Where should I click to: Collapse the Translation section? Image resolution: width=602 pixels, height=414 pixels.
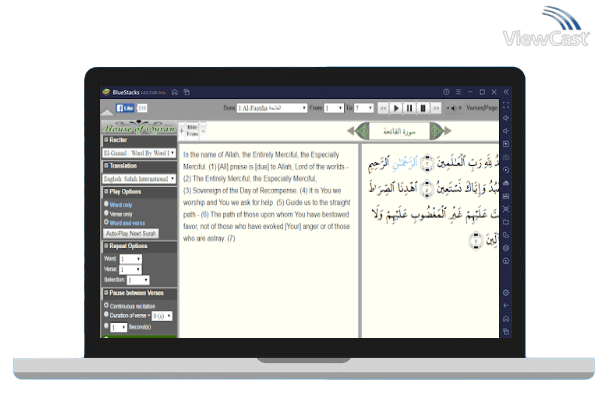click(x=106, y=166)
